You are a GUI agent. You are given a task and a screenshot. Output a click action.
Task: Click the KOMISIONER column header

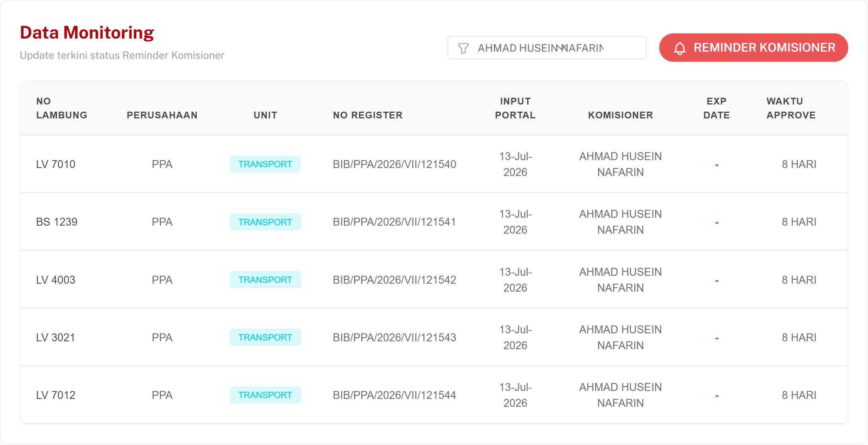(621, 115)
